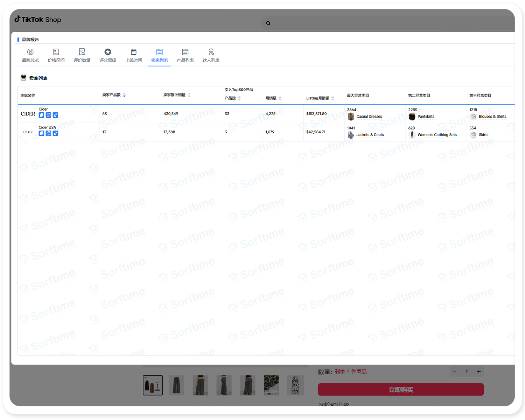Go to the 上架时间 listing date tab

(x=134, y=56)
